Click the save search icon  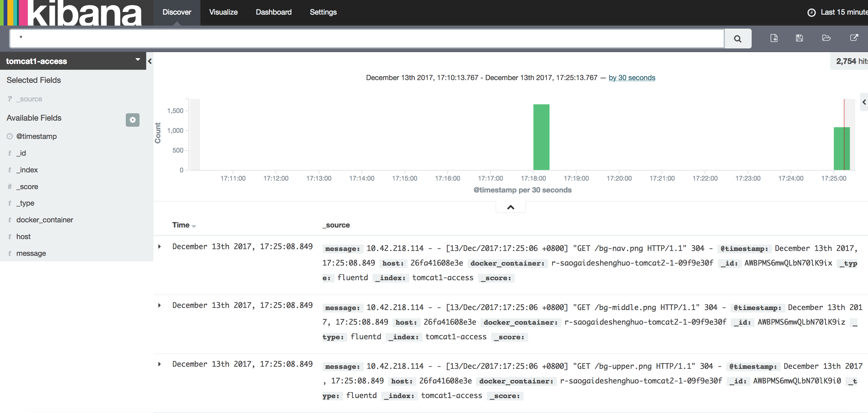tap(799, 38)
